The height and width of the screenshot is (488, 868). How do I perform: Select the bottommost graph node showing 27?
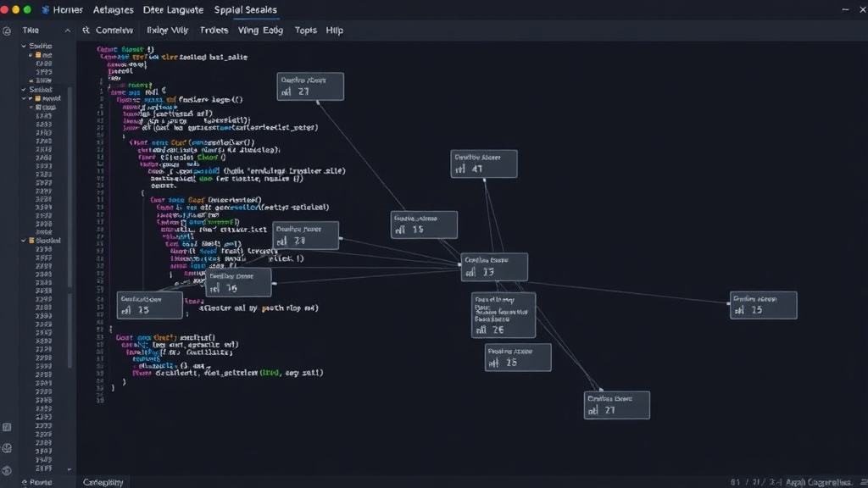point(617,406)
